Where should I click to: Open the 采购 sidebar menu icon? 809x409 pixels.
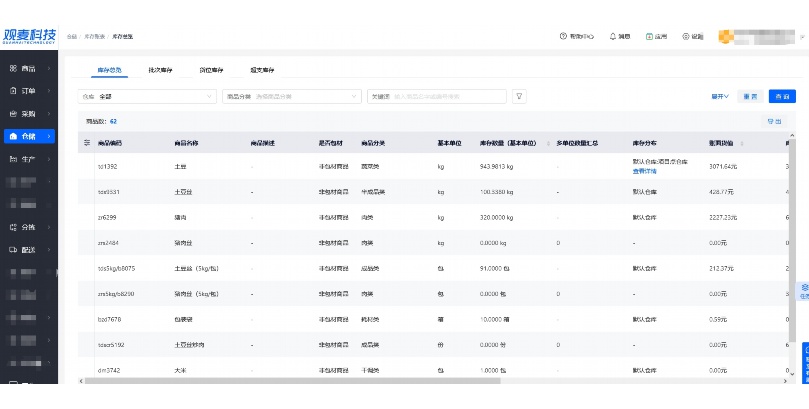pyautogui.click(x=13, y=113)
